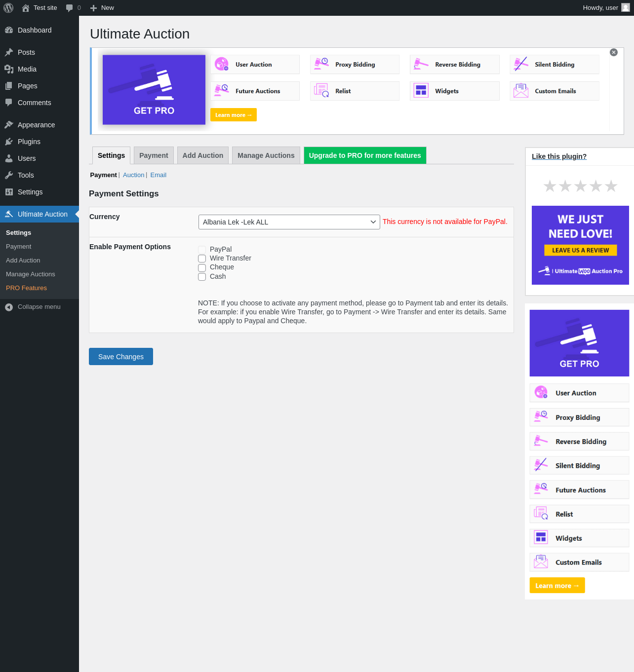634x672 pixels.
Task: Open the comments bubble icon in admin bar
Action: coord(70,8)
